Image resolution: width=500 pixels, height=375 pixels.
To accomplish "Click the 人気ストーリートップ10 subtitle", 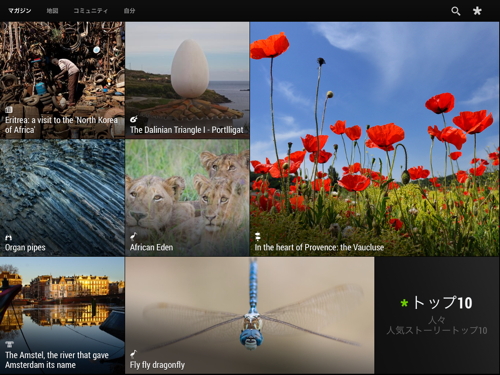I will click(x=437, y=330).
